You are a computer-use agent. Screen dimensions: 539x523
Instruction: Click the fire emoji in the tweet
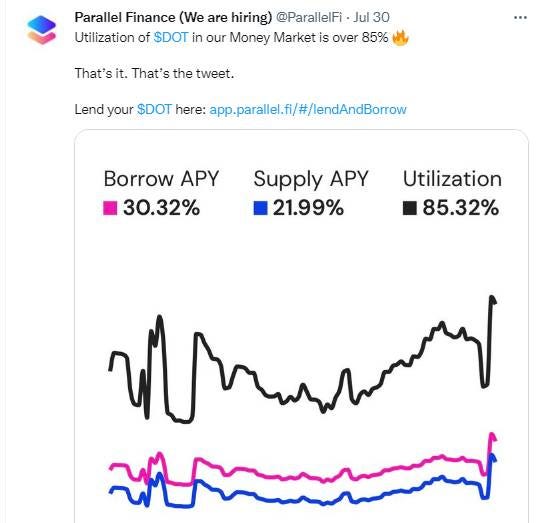pos(400,37)
